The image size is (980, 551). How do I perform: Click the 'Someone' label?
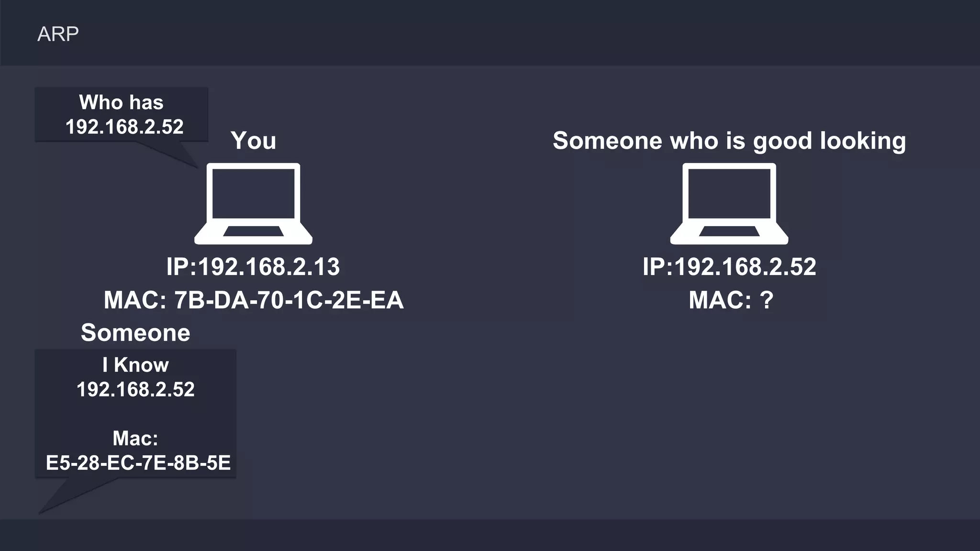tap(135, 332)
